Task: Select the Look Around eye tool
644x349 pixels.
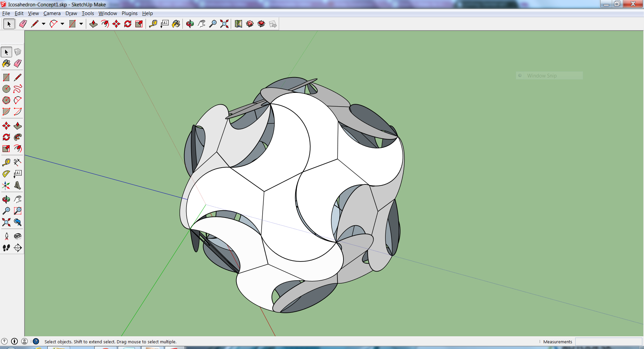Action: tap(18, 236)
